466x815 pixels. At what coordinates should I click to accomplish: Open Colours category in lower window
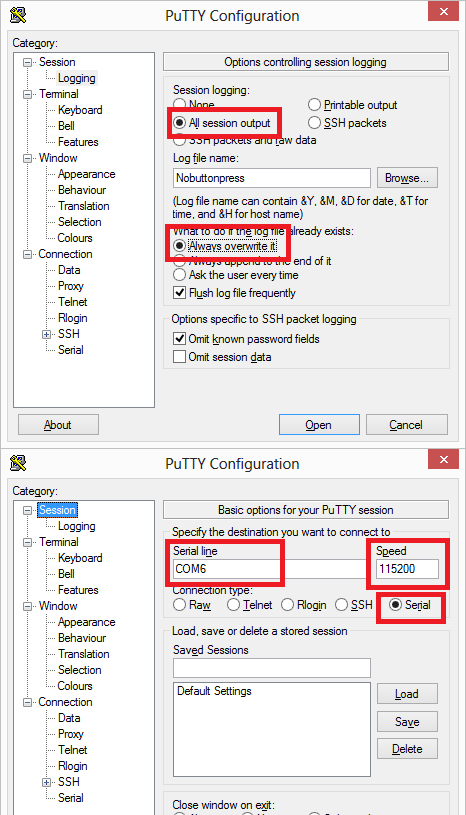point(75,686)
